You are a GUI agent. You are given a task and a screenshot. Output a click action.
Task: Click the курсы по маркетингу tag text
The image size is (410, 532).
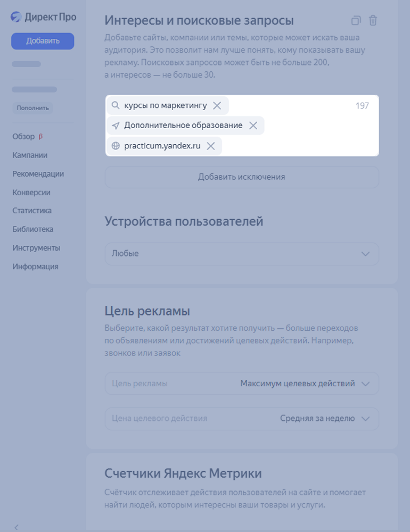tap(166, 105)
